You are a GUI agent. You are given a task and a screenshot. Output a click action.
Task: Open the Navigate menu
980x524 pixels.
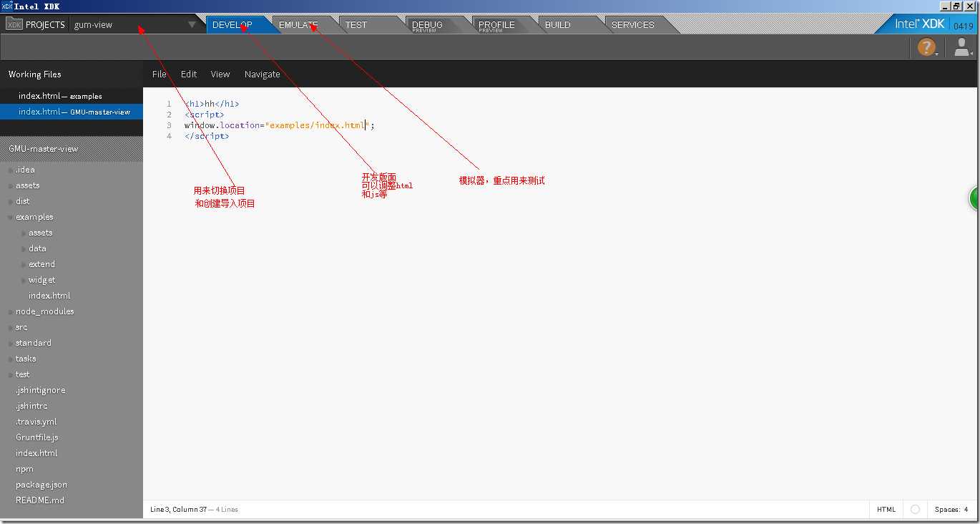click(x=263, y=74)
